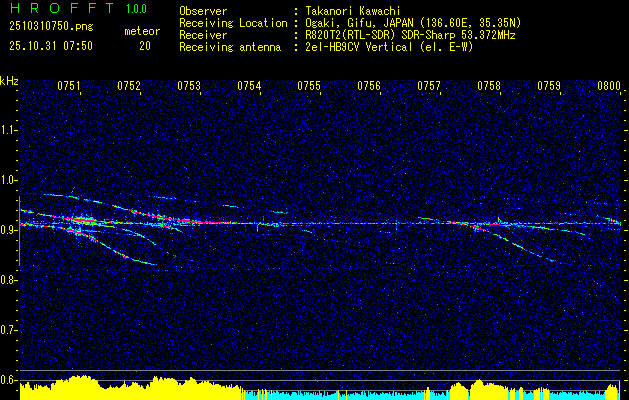Viewport: 629px width, 400px height.
Task: Click antenna 2el-HB9CV Vertical text
Action: [x=389, y=47]
